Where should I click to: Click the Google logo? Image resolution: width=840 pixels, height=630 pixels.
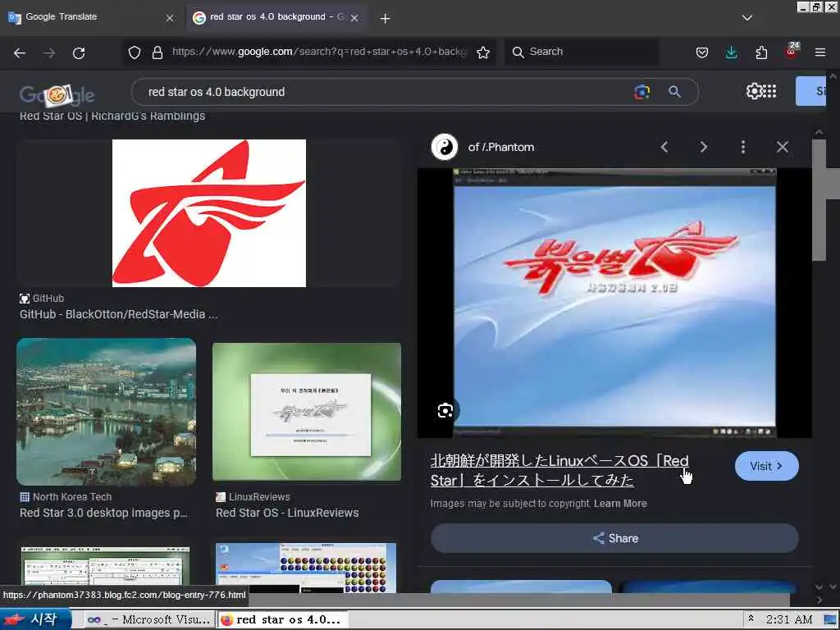(57, 95)
